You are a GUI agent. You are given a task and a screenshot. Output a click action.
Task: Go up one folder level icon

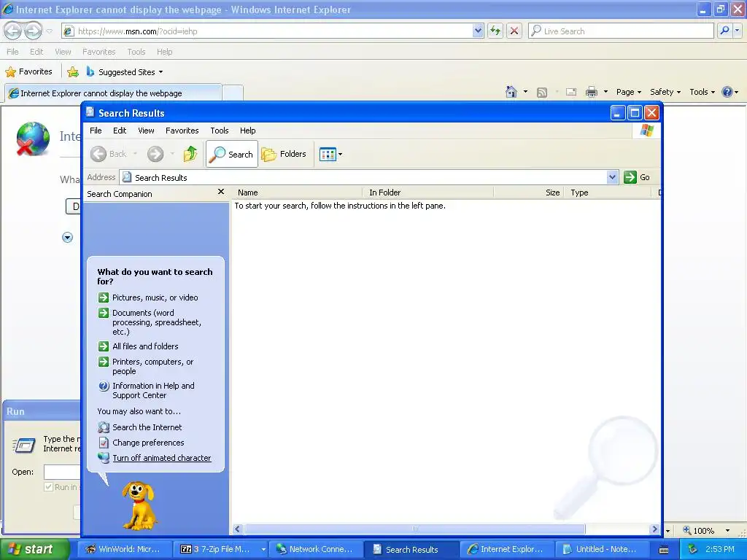pos(190,154)
